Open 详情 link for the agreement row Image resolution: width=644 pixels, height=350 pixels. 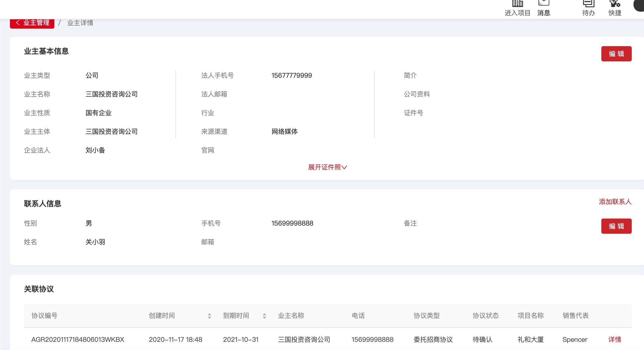tap(614, 339)
